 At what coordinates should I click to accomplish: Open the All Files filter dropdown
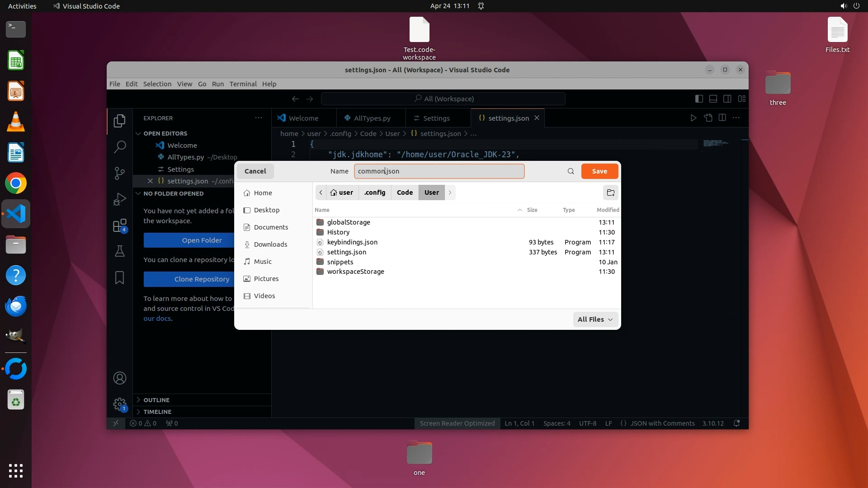click(x=595, y=319)
